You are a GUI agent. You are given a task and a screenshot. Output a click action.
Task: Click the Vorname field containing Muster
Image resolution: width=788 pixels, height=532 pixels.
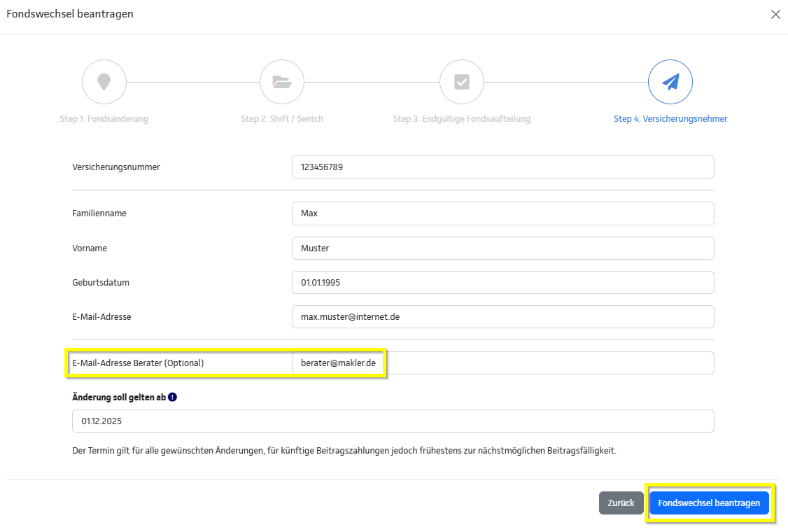(502, 248)
